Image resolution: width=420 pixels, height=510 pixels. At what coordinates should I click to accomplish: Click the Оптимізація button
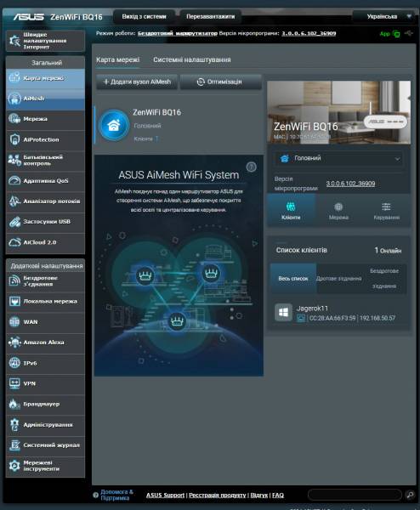[221, 82]
